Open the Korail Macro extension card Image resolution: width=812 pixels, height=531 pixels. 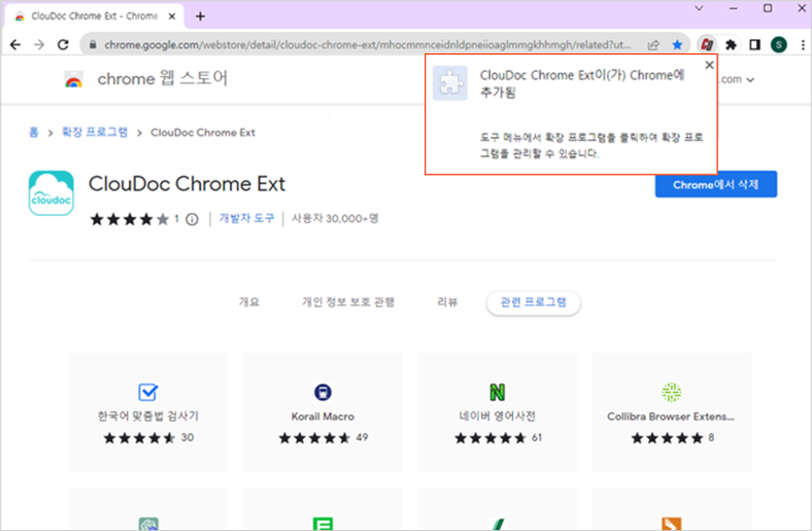pyautogui.click(x=323, y=412)
